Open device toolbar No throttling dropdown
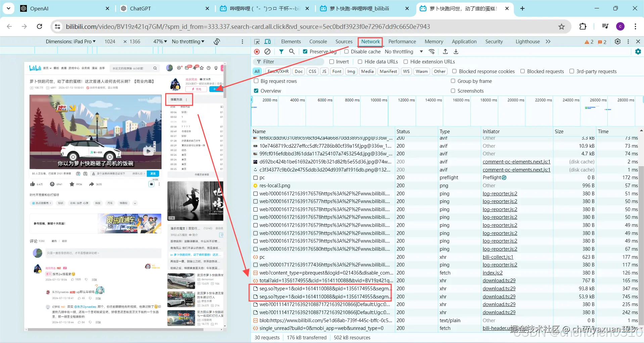This screenshot has width=644, height=343. pos(188,42)
